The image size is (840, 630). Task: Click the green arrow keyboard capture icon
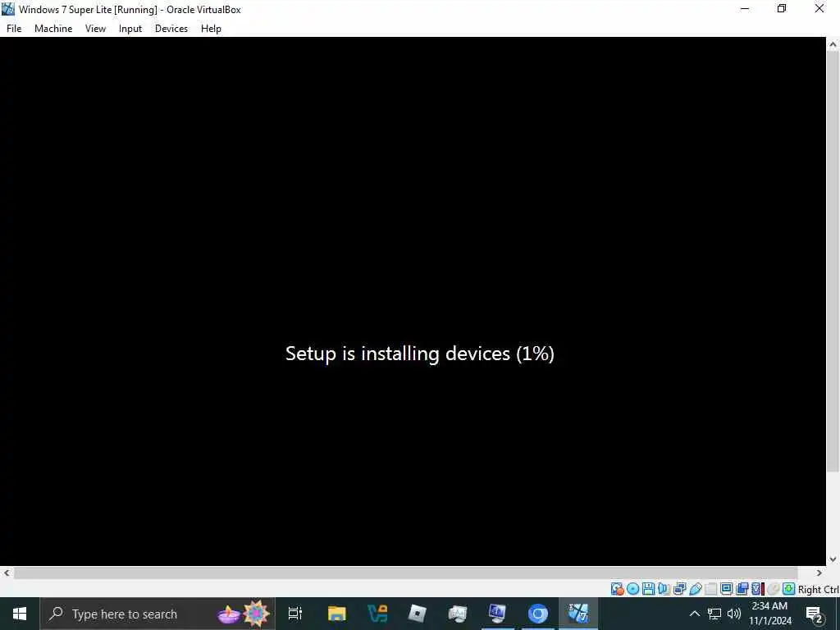788,589
